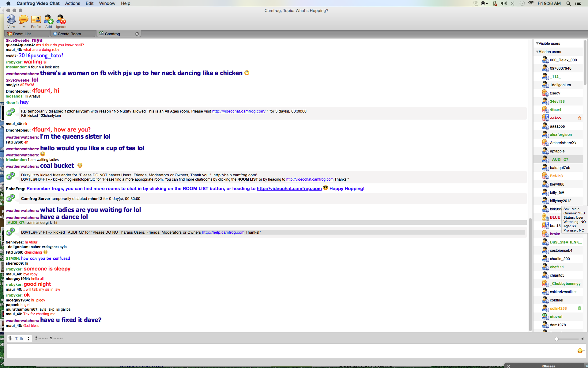Select user 34evil38 in list
The width and height of the screenshot is (588, 368).
coord(558,101)
